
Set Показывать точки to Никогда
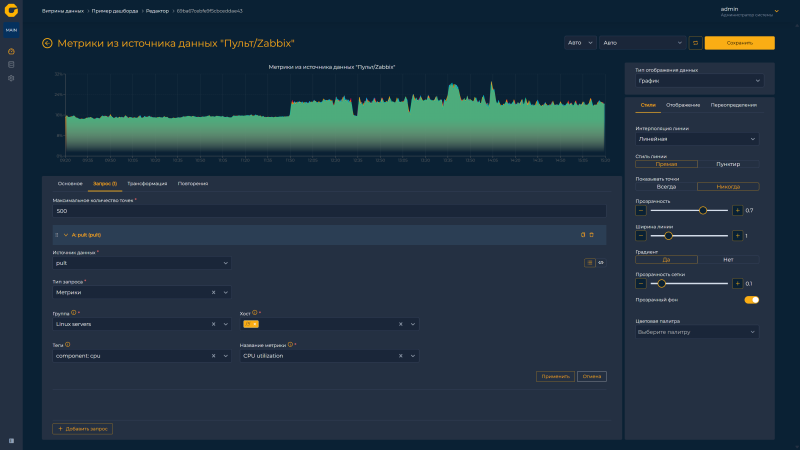(x=728, y=187)
